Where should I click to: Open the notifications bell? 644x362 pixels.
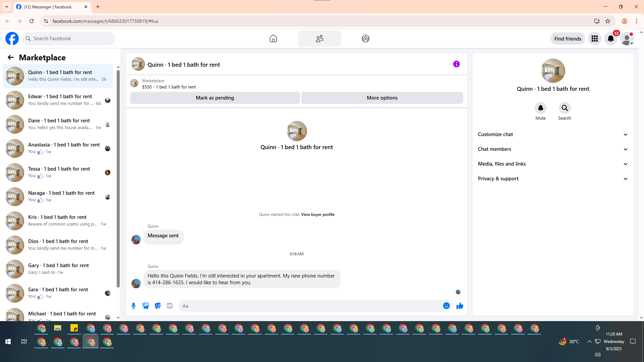point(611,39)
